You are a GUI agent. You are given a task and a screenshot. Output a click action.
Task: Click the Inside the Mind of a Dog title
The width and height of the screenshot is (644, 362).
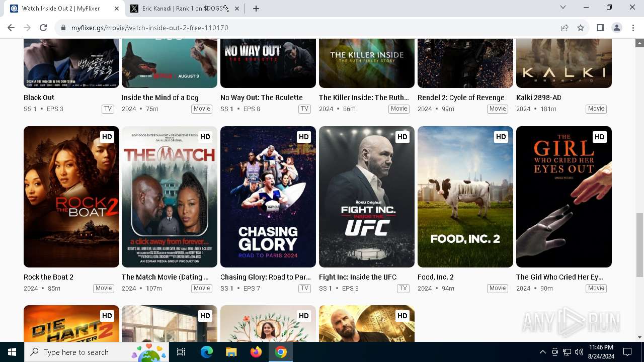(x=160, y=98)
